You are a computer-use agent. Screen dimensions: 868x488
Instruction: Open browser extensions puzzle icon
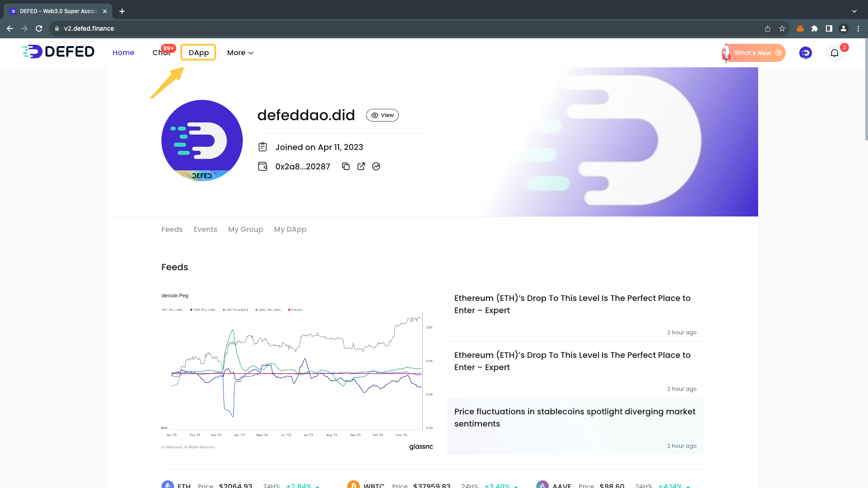(x=815, y=28)
